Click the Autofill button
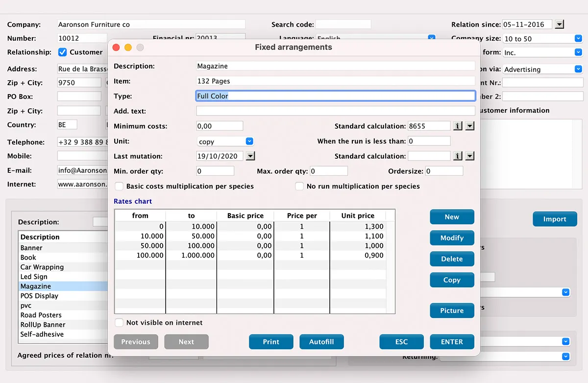Image resolution: width=588 pixels, height=383 pixels. pos(321,342)
